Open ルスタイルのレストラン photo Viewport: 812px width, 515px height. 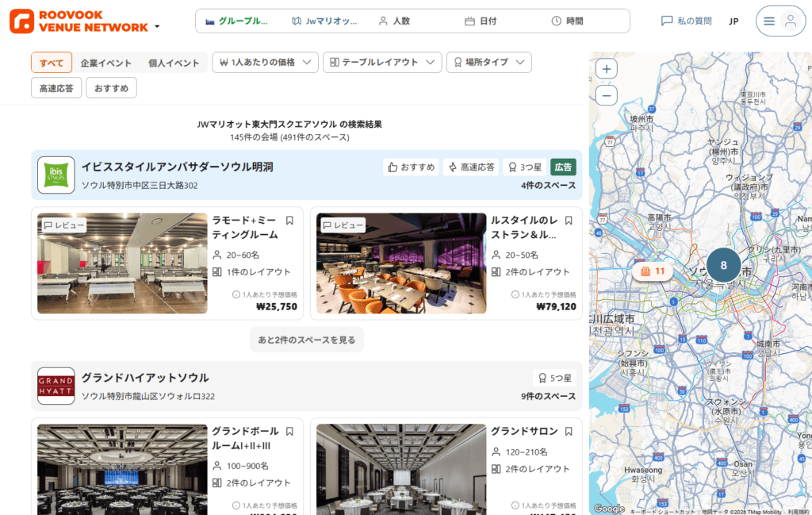pos(401,263)
